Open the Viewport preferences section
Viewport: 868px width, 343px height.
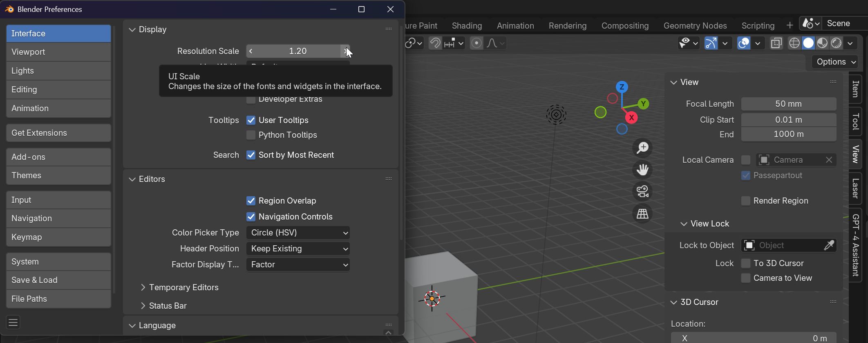pyautogui.click(x=58, y=52)
